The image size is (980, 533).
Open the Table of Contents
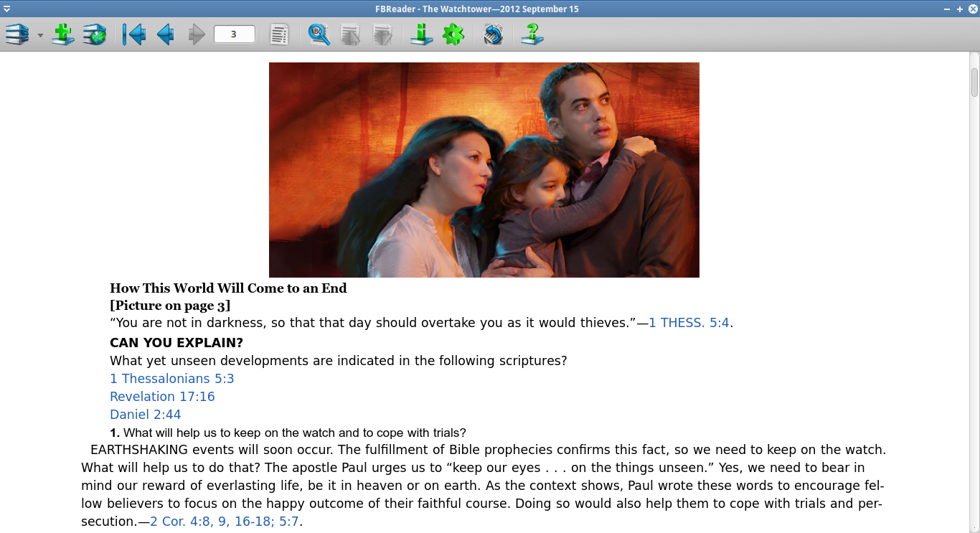pyautogui.click(x=280, y=34)
